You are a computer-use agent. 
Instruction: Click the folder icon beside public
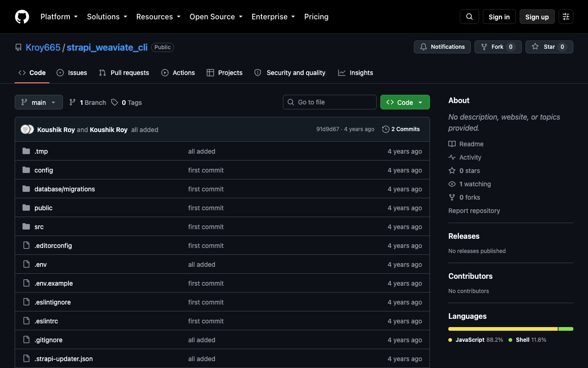click(26, 208)
